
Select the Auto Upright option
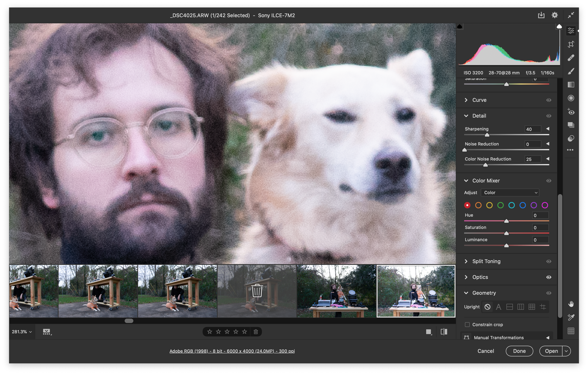498,307
